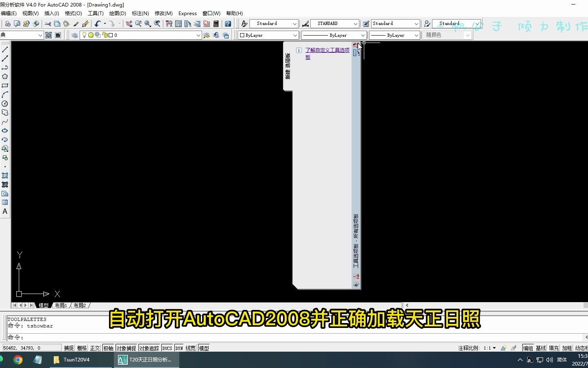Toggle 线宽 lineweight display in status bar

tap(190, 348)
